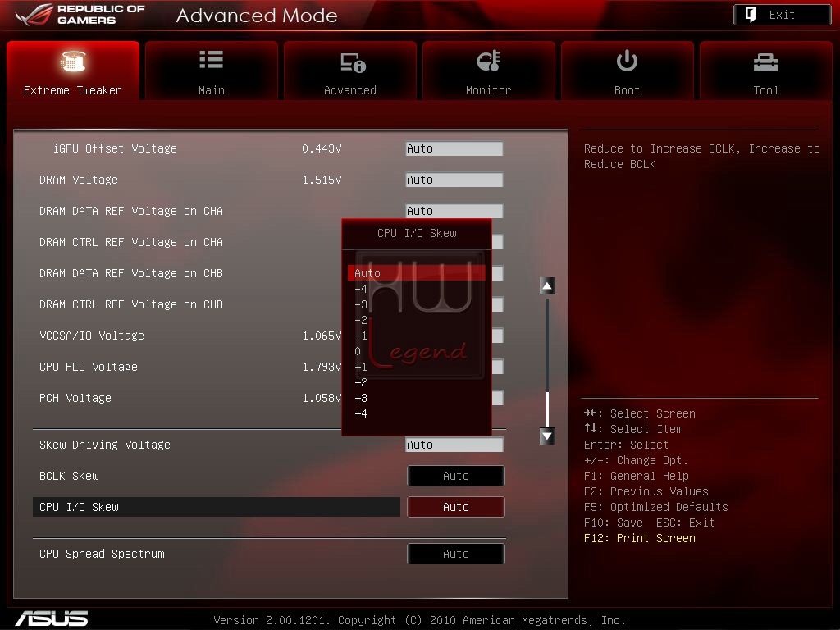This screenshot has width=840, height=630.
Task: Click the F12: Print Screen hint
Action: tap(640, 538)
